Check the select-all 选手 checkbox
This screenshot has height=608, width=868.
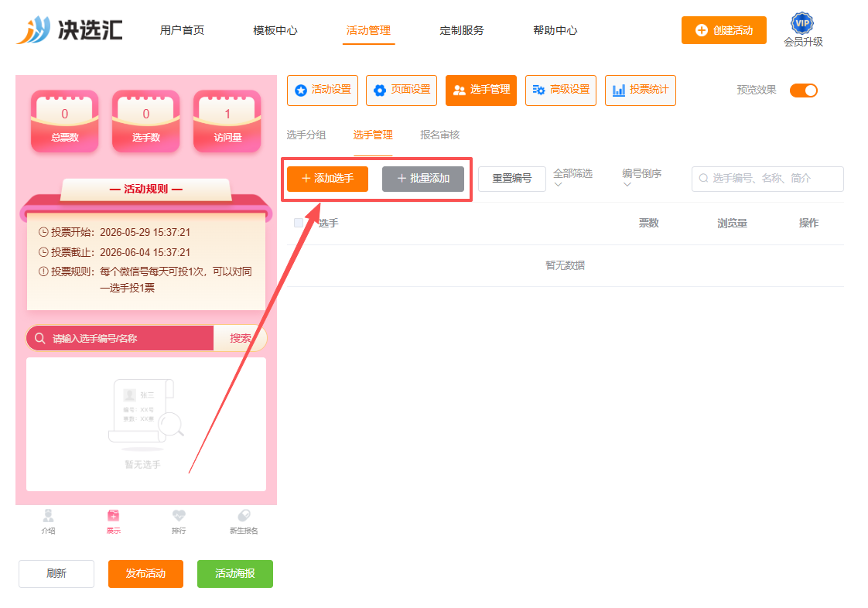(x=299, y=223)
